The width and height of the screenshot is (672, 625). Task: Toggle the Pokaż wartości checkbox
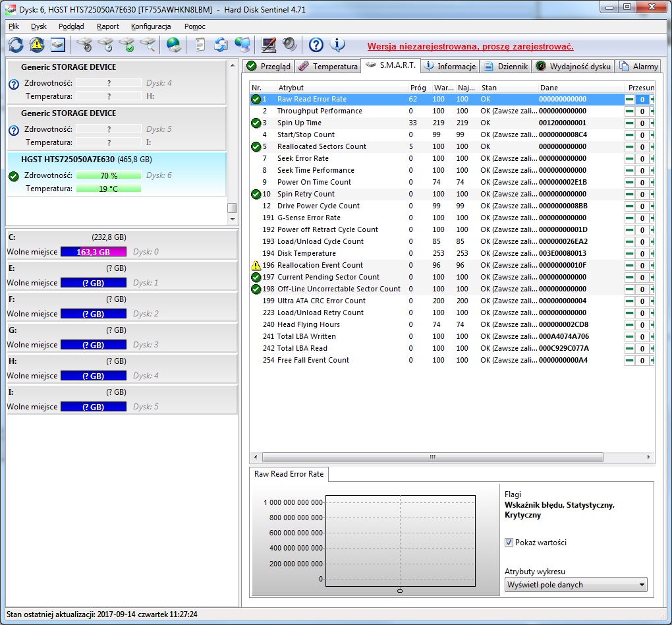509,542
